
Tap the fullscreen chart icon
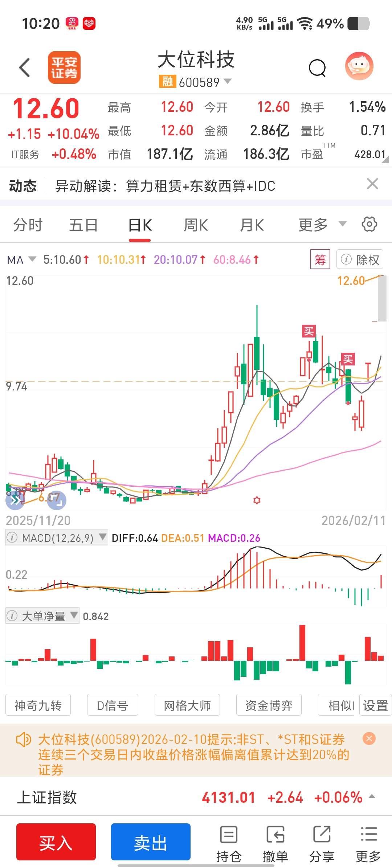[x=57, y=501]
